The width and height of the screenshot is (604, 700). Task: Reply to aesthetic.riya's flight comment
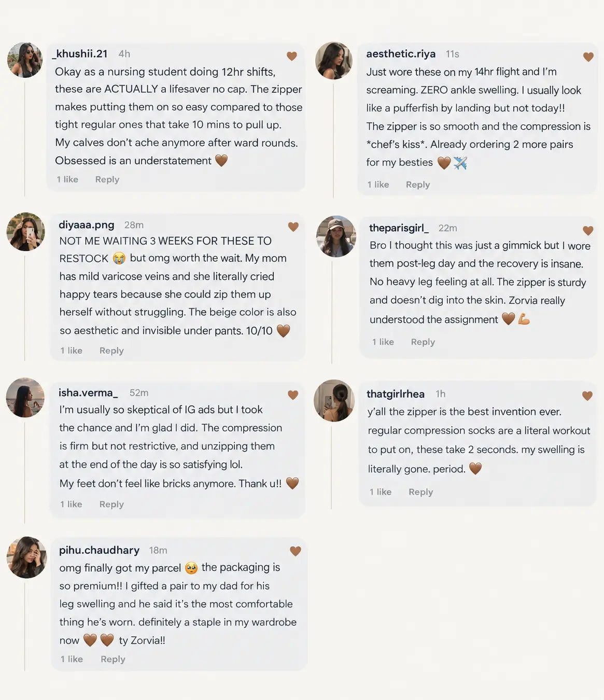pyautogui.click(x=418, y=185)
